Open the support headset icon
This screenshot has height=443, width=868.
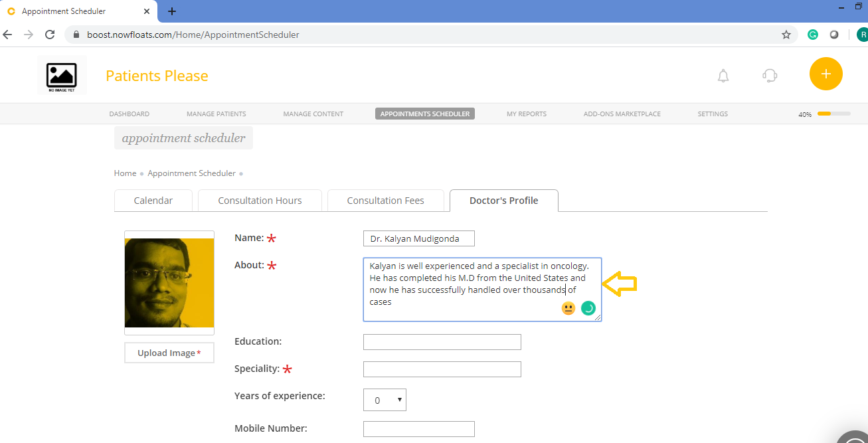770,76
